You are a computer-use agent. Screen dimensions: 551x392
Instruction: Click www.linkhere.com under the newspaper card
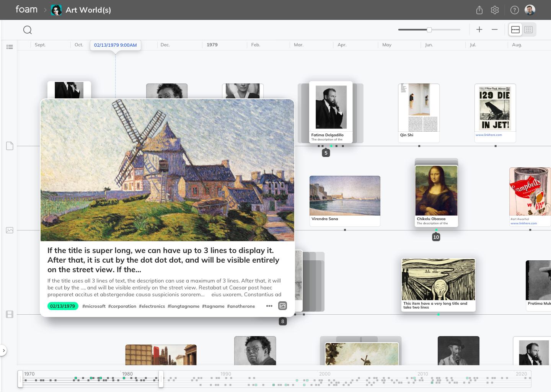pyautogui.click(x=489, y=135)
